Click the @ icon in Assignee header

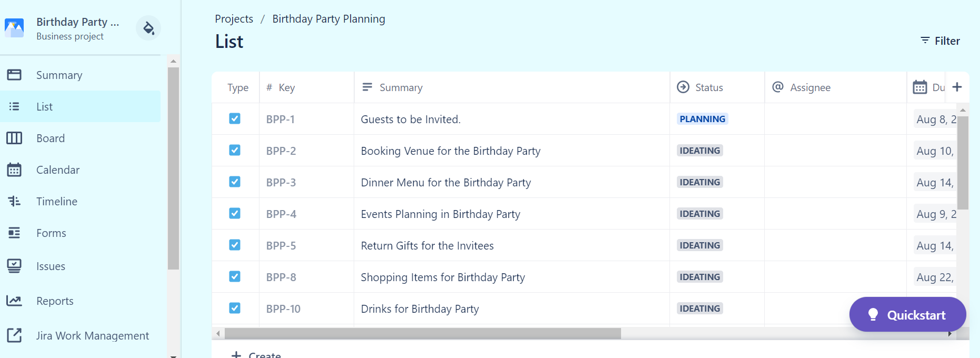pos(778,87)
